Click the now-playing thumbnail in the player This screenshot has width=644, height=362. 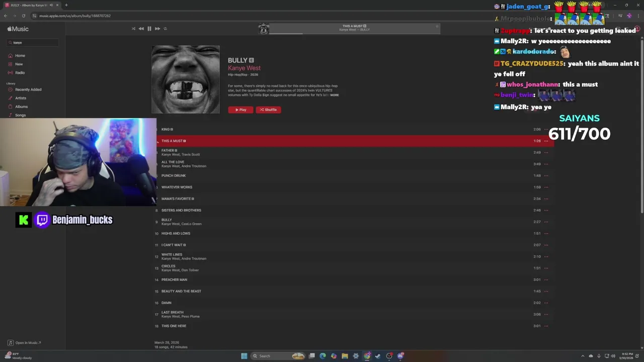[264, 29]
